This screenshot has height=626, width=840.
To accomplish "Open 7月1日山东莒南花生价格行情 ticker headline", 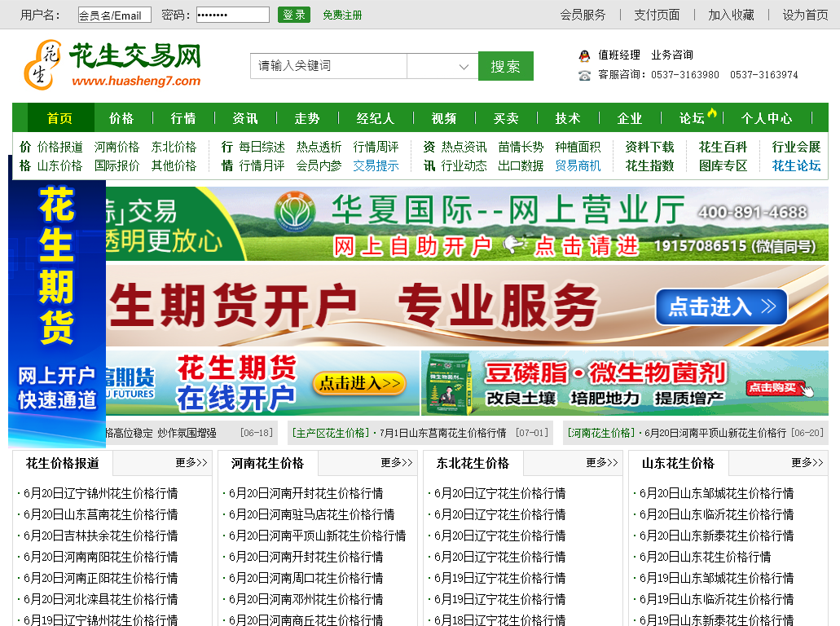I will [443, 433].
